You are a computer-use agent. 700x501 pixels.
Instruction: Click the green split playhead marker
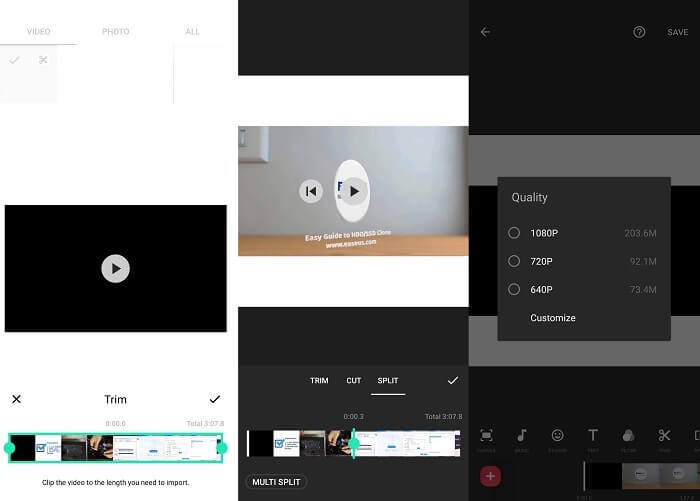click(x=354, y=444)
